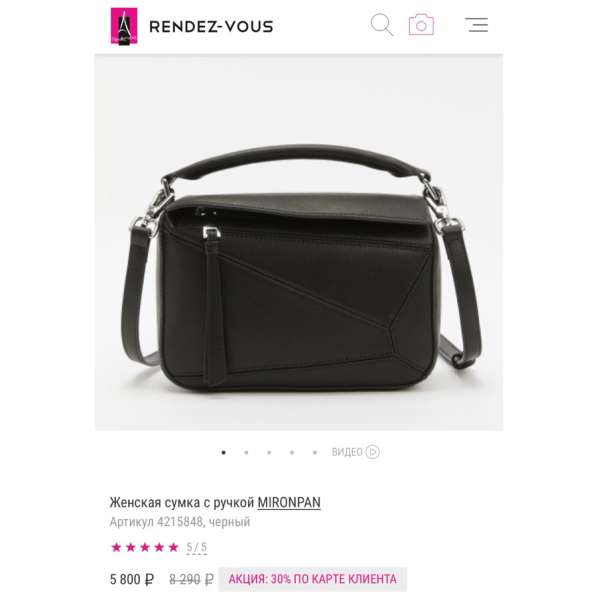Select the fifth gallery dot
The width and height of the screenshot is (597, 597).
click(x=315, y=452)
